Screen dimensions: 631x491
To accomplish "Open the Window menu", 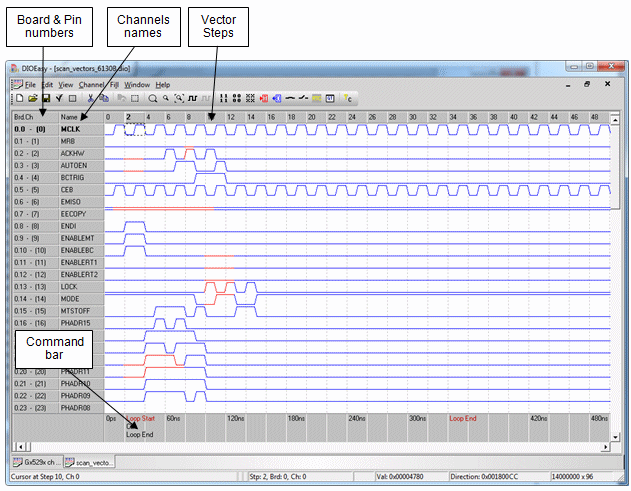I will pos(137,85).
